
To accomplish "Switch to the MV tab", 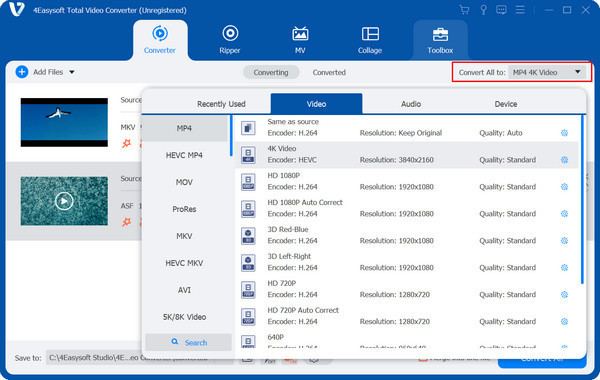I will tap(300, 40).
